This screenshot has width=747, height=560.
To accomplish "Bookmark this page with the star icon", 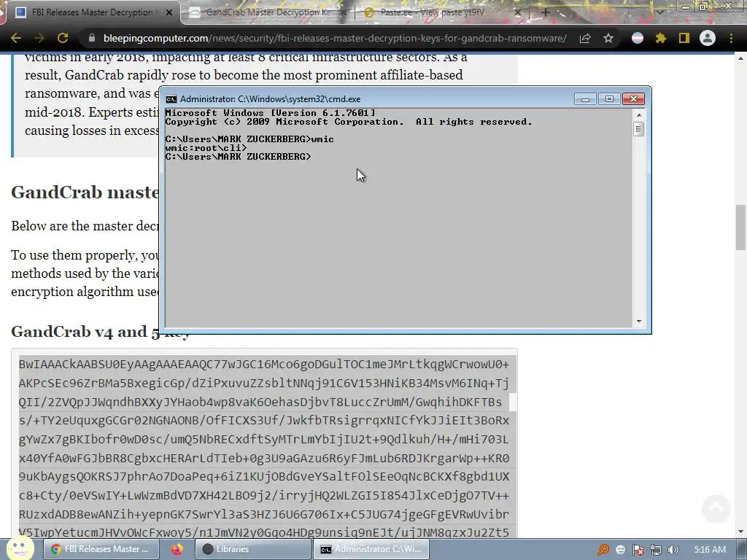I will coord(608,38).
